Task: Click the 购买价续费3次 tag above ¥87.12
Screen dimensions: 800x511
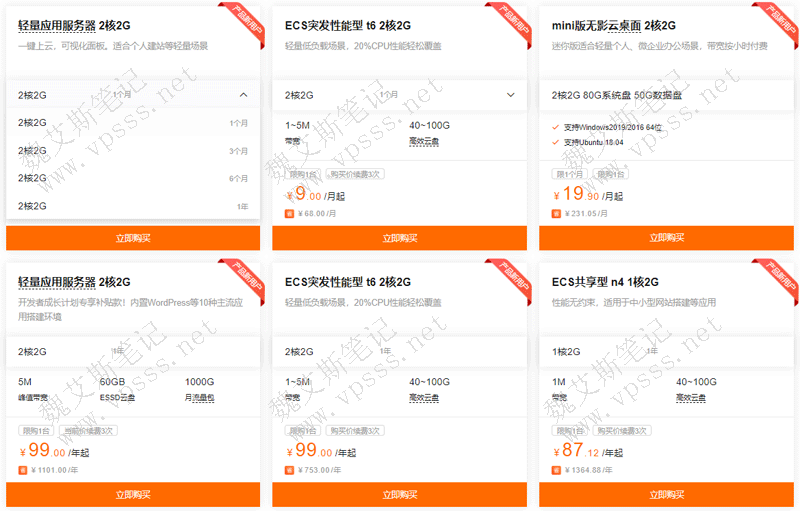Action: [622, 431]
